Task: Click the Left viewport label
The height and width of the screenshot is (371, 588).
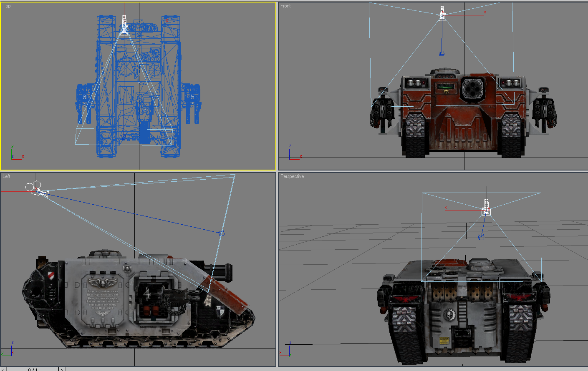Action: (6, 176)
